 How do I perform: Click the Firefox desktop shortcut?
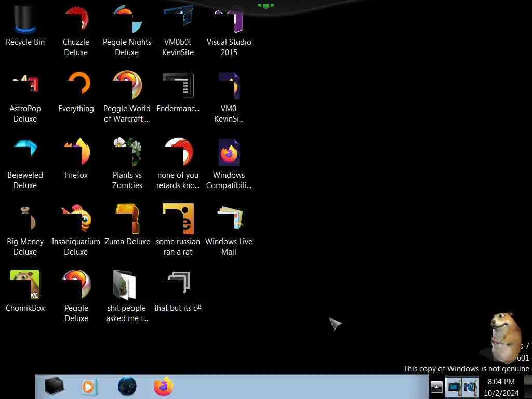click(x=76, y=159)
